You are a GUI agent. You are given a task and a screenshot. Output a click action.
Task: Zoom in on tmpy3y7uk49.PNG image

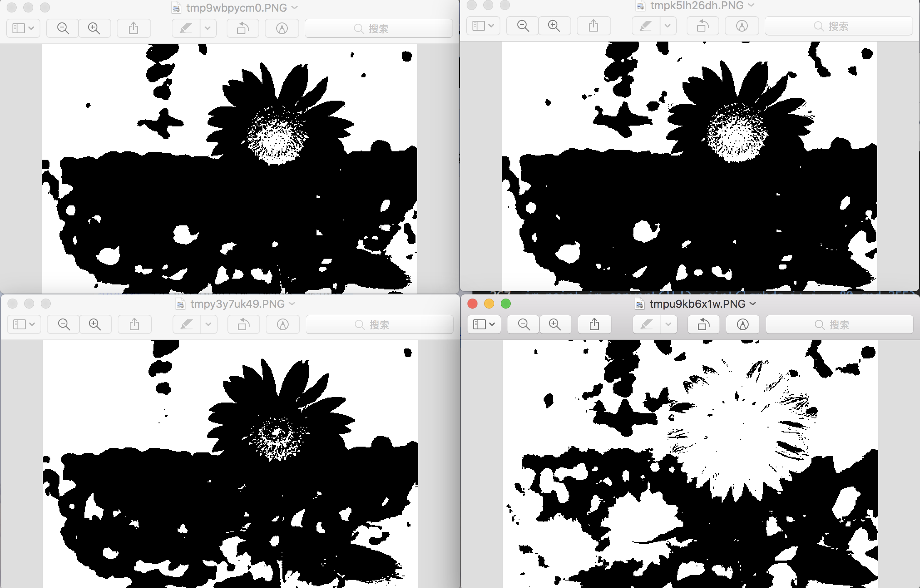(x=95, y=324)
